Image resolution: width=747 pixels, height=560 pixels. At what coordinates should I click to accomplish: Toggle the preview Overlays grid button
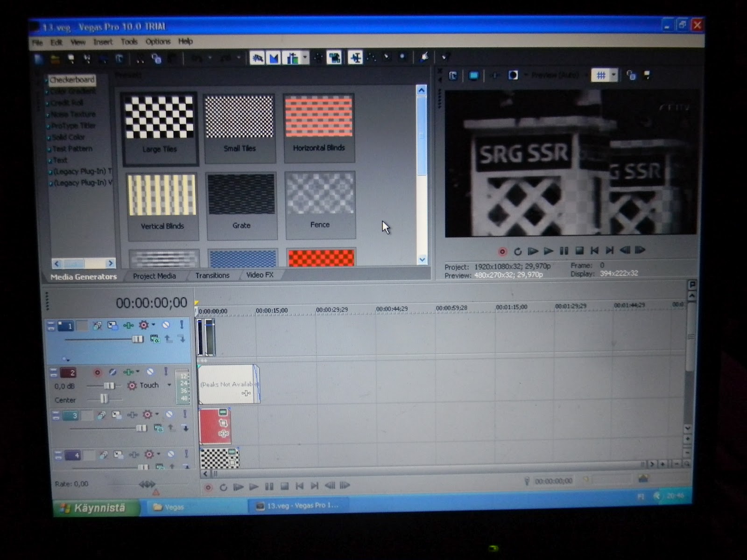(x=601, y=75)
